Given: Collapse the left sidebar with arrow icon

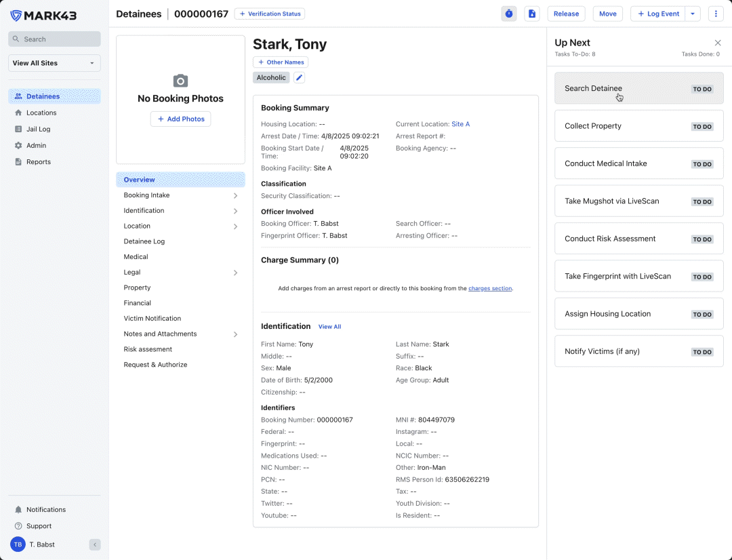Looking at the screenshot, I should pos(95,544).
